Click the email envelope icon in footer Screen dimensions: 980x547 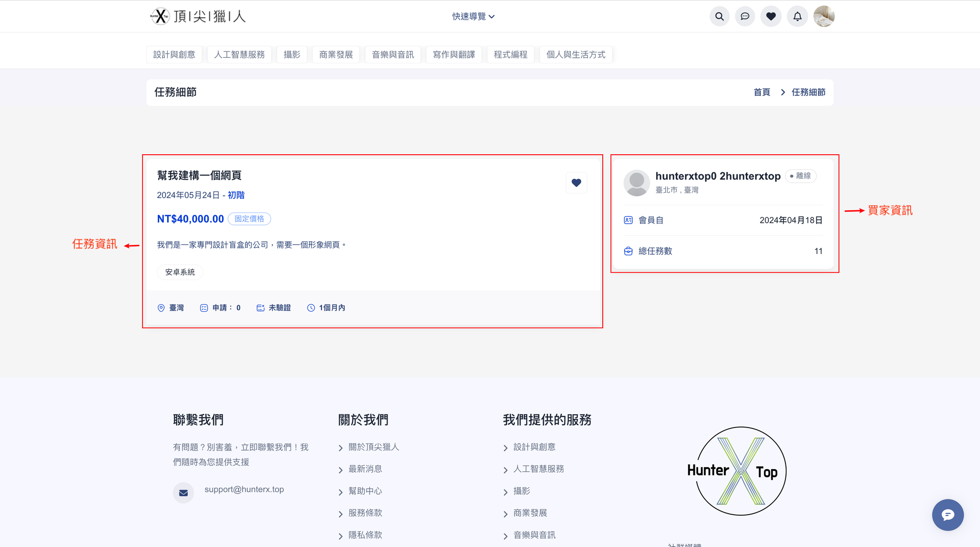183,493
